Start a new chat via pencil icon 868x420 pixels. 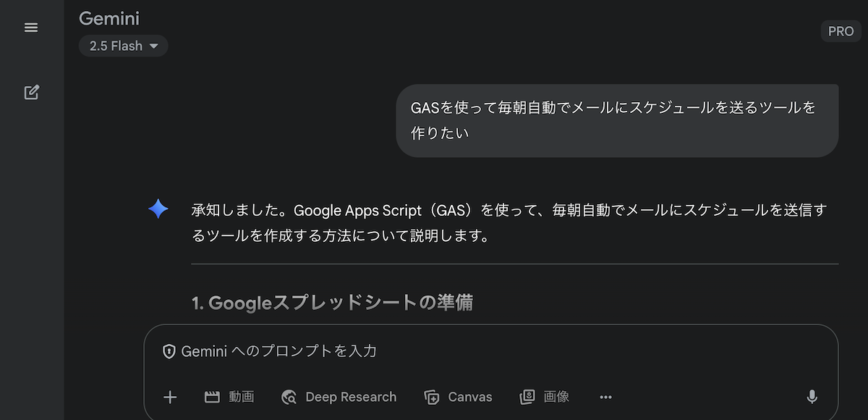(31, 93)
